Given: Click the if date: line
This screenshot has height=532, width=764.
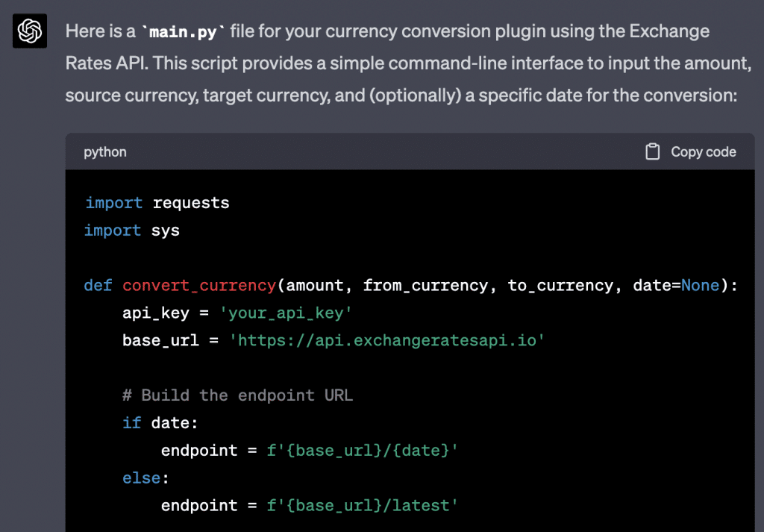Looking at the screenshot, I should pyautogui.click(x=160, y=423).
